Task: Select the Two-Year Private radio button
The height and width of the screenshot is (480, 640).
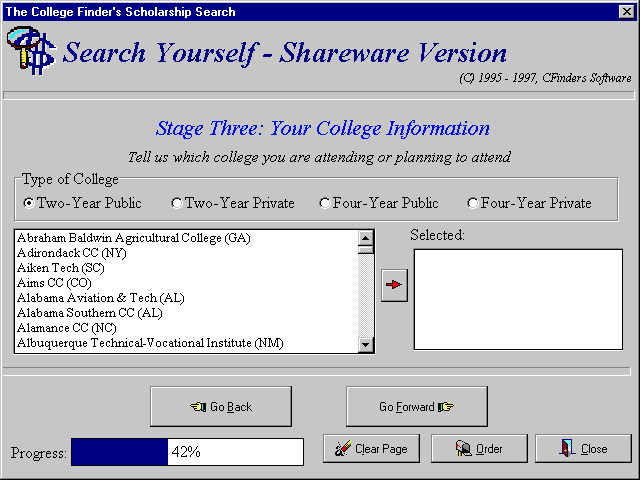Action: (x=177, y=203)
